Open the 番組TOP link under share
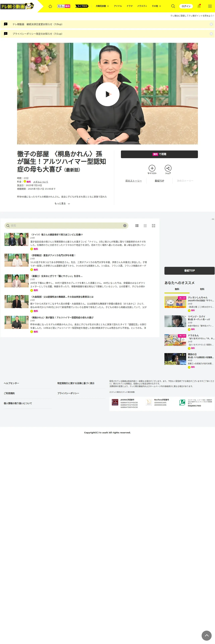This screenshot has width=215, height=644. (x=159, y=181)
